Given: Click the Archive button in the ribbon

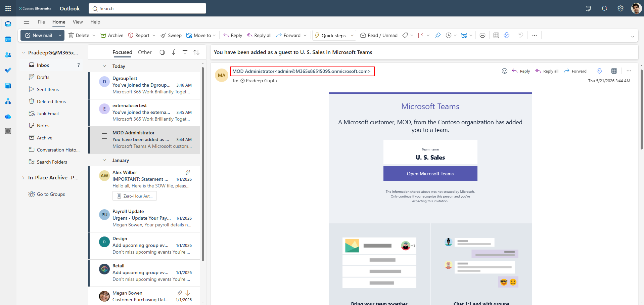Looking at the screenshot, I should click(112, 35).
